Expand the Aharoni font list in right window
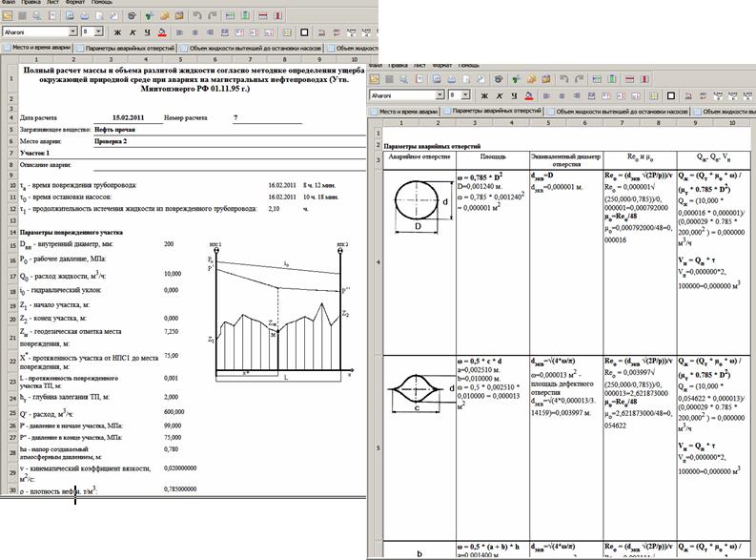The image size is (756, 560). [x=439, y=94]
